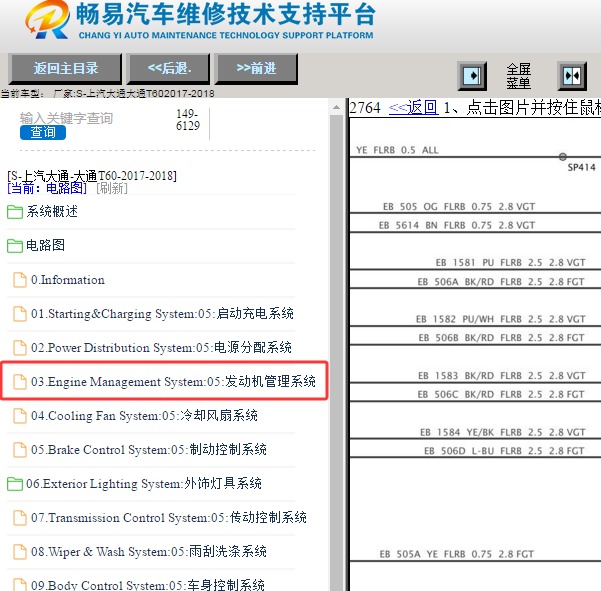Click the SP414 splice point in diagram
Image resolution: width=601 pixels, height=591 pixels.
click(x=563, y=157)
